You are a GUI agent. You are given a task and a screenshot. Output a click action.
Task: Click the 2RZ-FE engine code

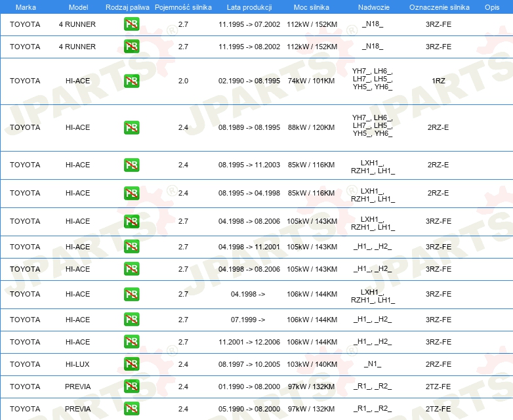pyautogui.click(x=438, y=364)
